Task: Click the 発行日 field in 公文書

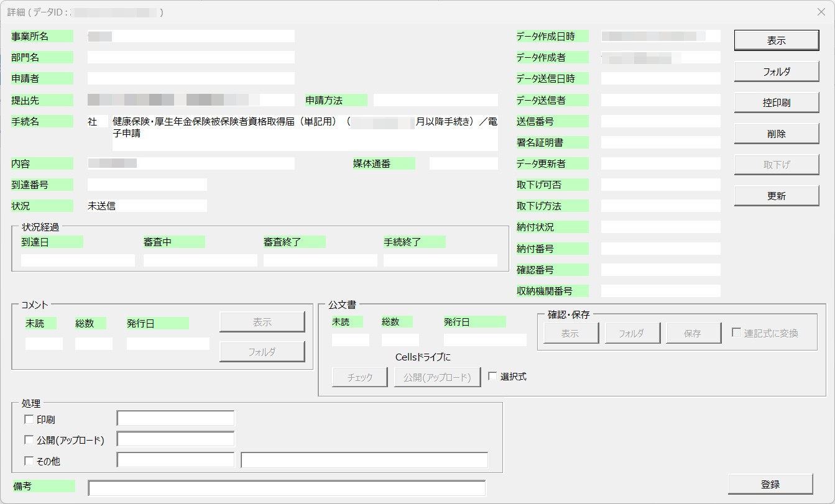Action: tap(485, 340)
